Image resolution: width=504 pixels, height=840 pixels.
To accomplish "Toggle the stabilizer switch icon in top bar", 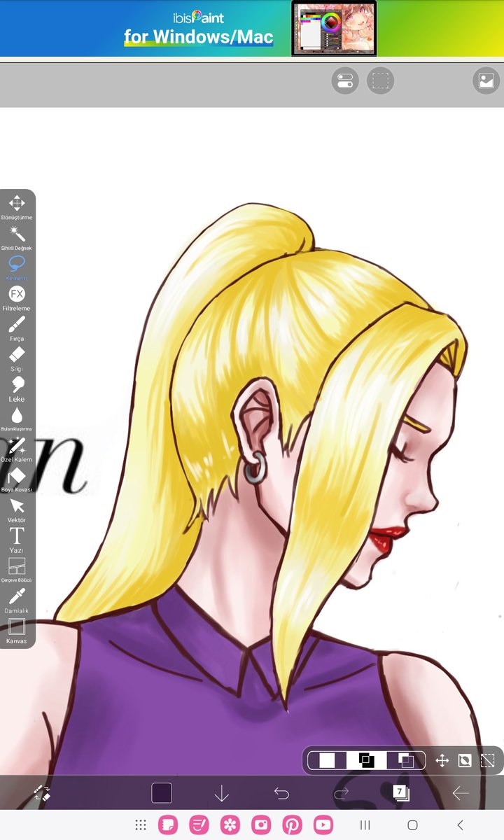I will click(345, 81).
